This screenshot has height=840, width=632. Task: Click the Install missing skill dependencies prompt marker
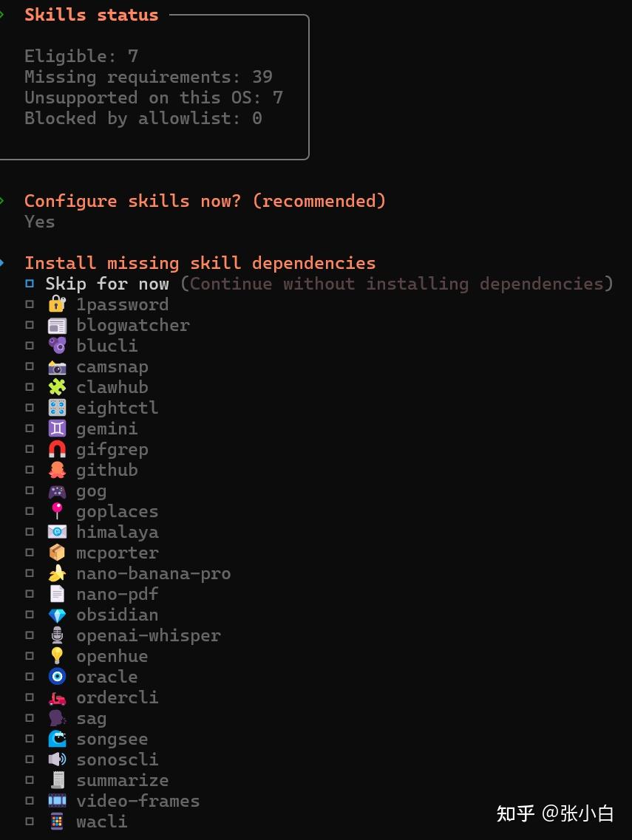2,263
